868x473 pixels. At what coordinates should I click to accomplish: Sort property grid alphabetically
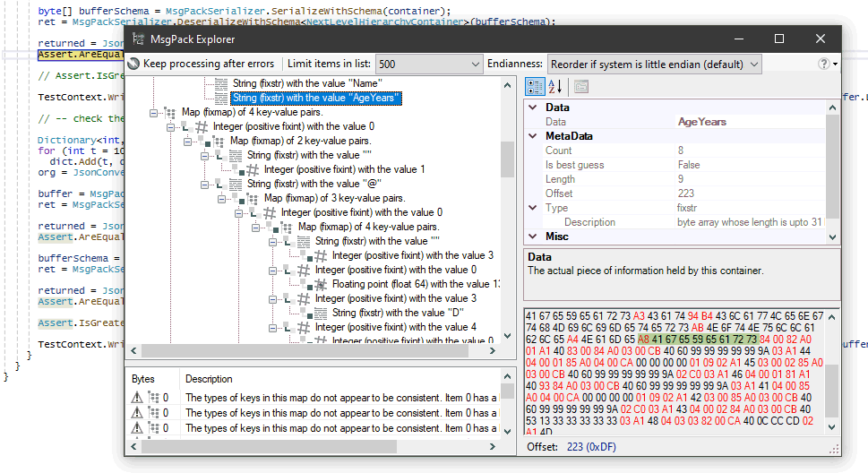tap(555, 86)
